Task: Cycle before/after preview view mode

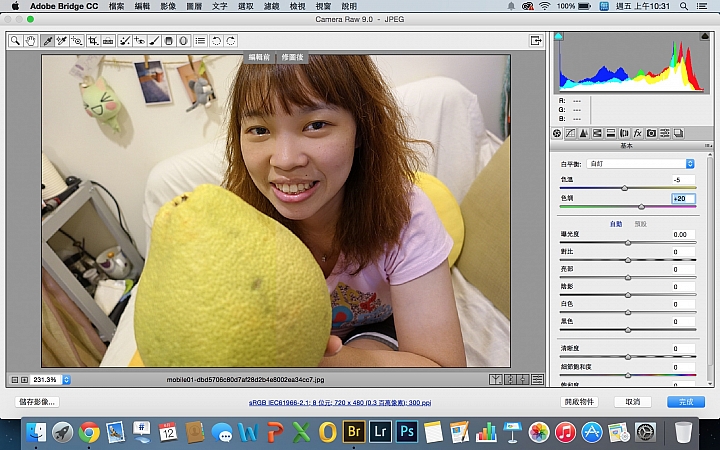Action: click(495, 380)
